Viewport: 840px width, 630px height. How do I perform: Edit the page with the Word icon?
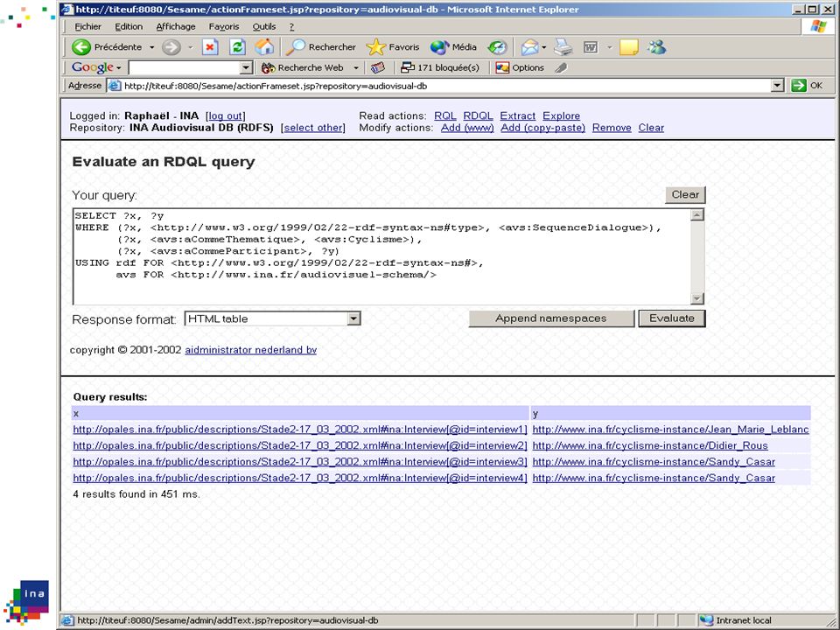pyautogui.click(x=591, y=47)
